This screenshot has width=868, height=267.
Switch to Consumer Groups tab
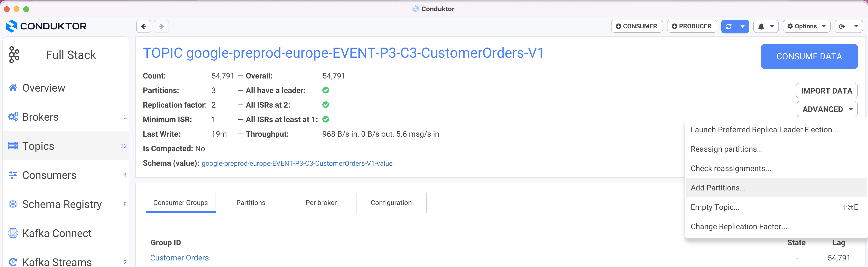181,203
